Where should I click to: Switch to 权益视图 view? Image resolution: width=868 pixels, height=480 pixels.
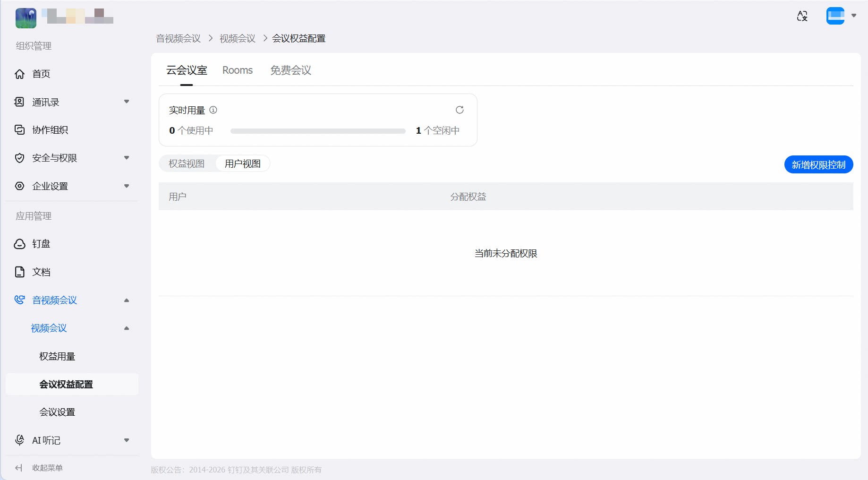click(x=187, y=163)
